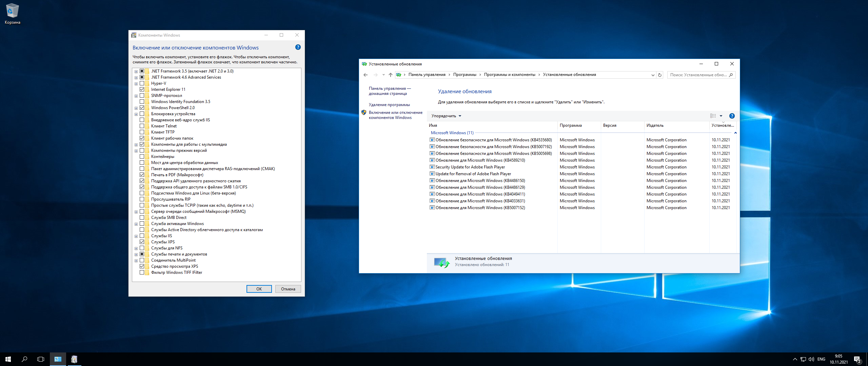The image size is (868, 366).
Task: Show hidden system tray icons
Action: (x=795, y=359)
